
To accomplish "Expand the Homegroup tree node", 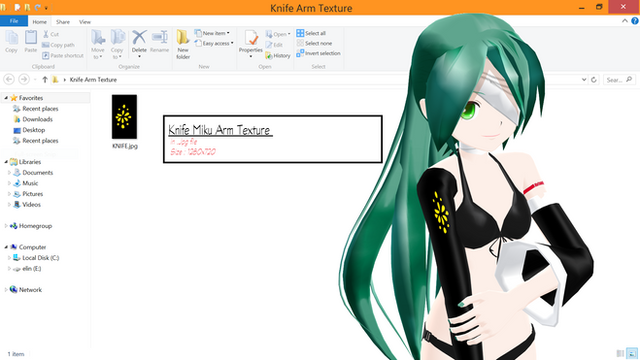I will click(6, 226).
